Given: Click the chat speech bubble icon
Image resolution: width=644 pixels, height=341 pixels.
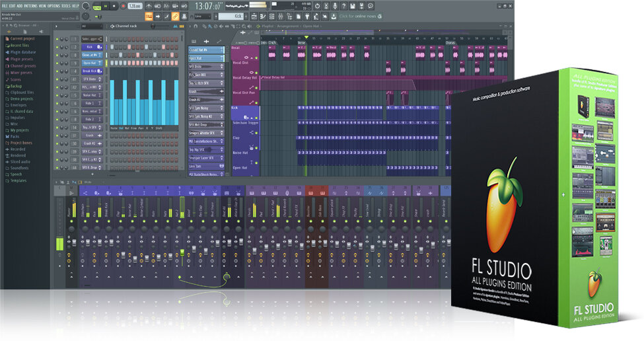Looking at the screenshot, I should point(371,6).
